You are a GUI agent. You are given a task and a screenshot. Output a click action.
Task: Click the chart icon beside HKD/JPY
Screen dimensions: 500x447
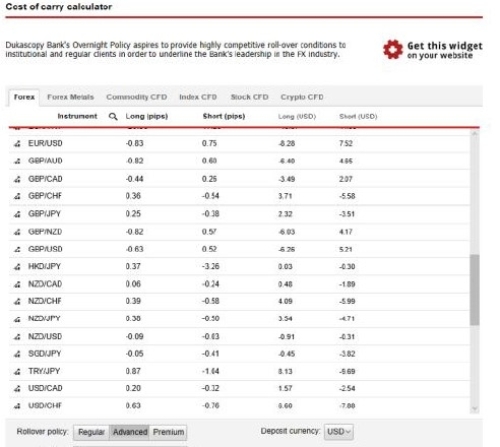pos(17,267)
